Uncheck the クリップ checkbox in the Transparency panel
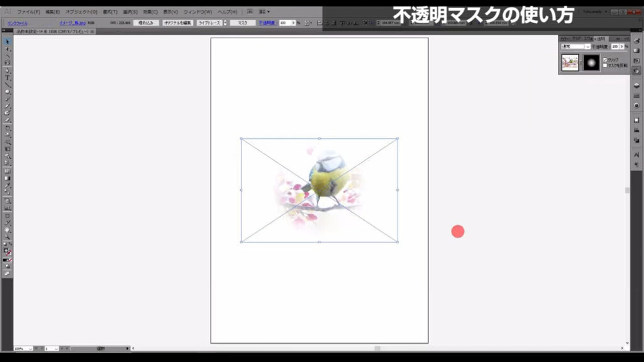 click(x=605, y=59)
